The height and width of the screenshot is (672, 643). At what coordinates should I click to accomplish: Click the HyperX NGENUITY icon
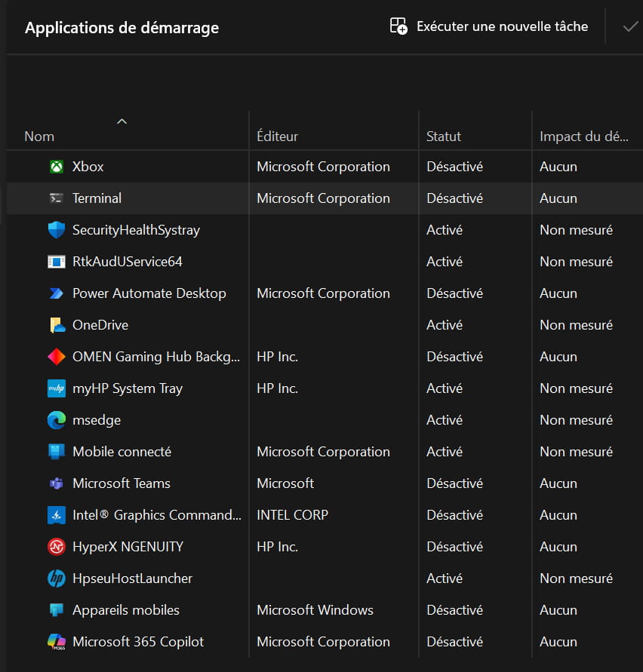click(56, 547)
